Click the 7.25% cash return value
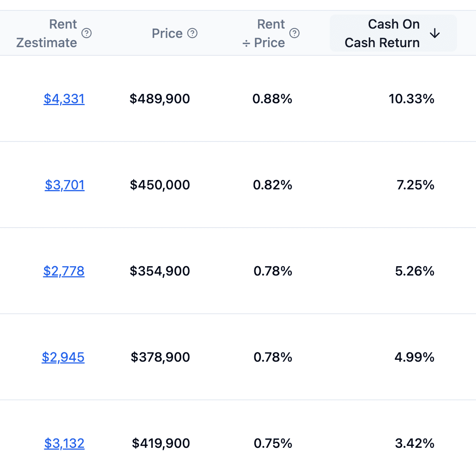 coord(415,185)
